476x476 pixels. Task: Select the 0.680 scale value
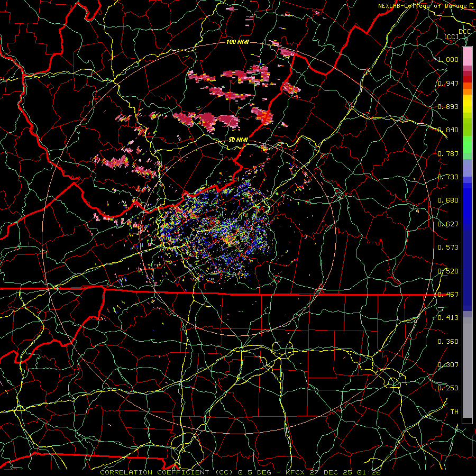448,200
